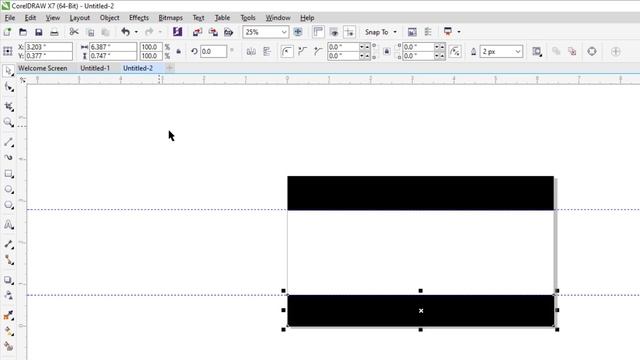Select the Rectangle tool
640x360 pixels.
[x=9, y=174]
